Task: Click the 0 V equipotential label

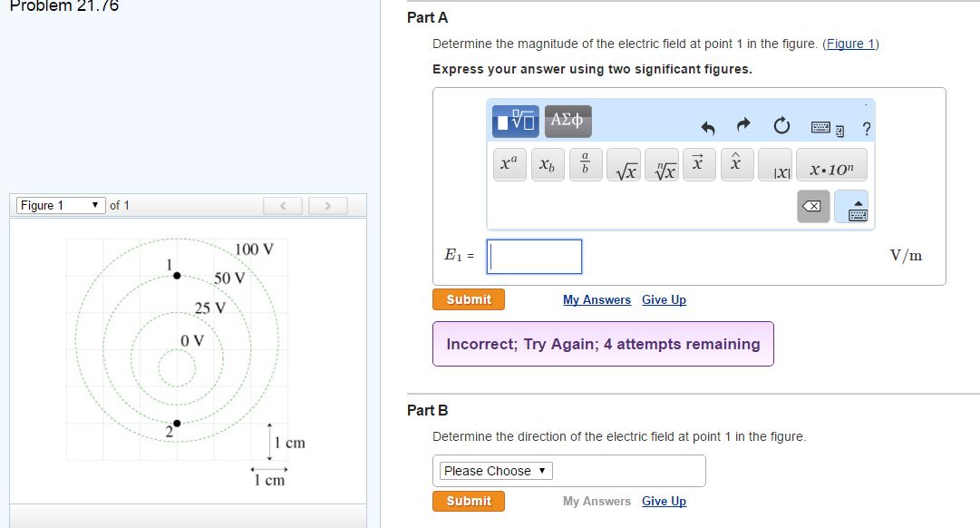Action: [192, 341]
